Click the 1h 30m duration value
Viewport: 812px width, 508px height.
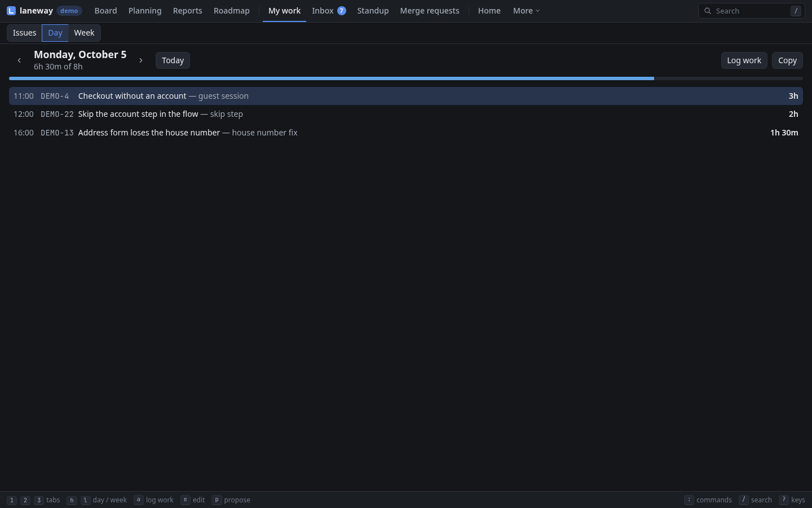[x=784, y=133]
